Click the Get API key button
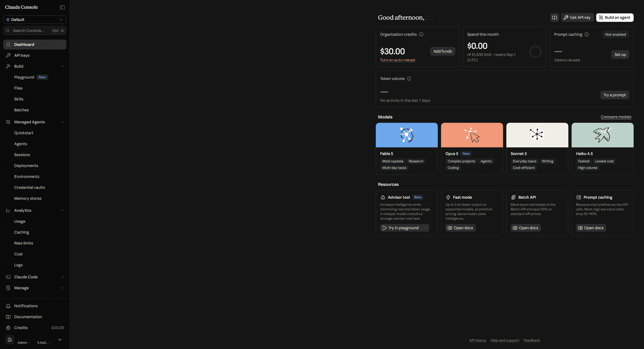The width and height of the screenshot is (644, 349). (577, 17)
